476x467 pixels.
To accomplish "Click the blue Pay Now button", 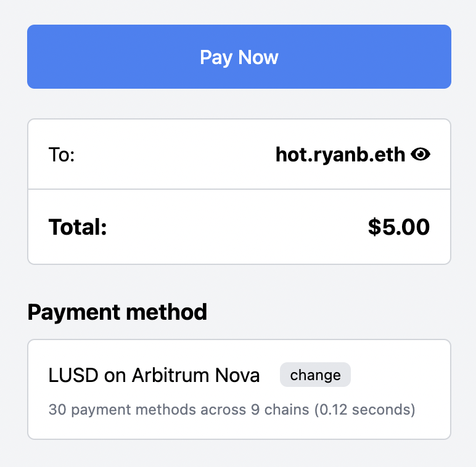I will (x=239, y=57).
